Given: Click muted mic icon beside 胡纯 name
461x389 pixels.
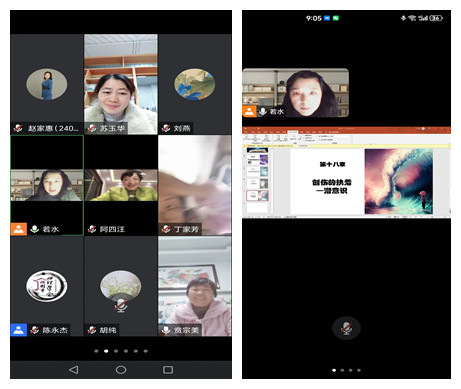Looking at the screenshot, I should [92, 330].
